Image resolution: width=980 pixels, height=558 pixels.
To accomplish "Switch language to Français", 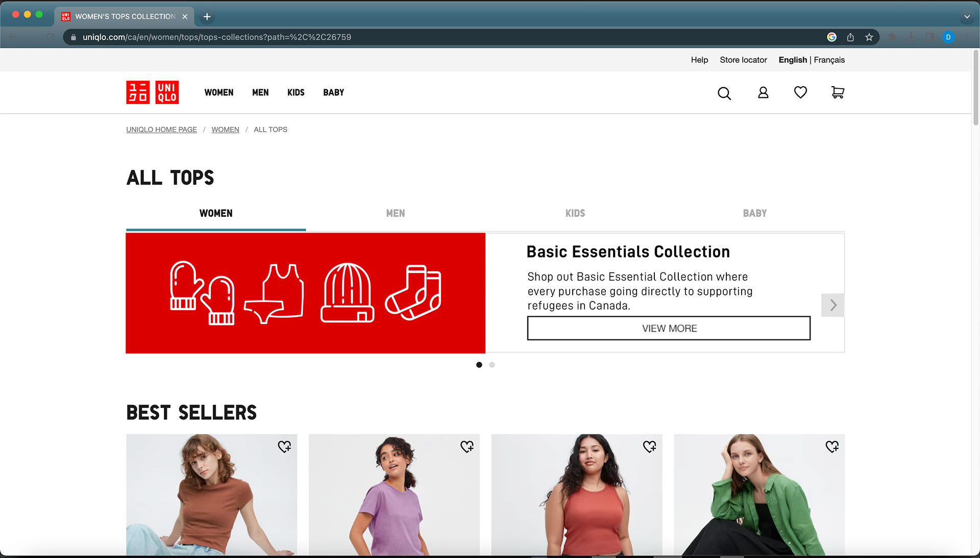I will pyautogui.click(x=829, y=60).
